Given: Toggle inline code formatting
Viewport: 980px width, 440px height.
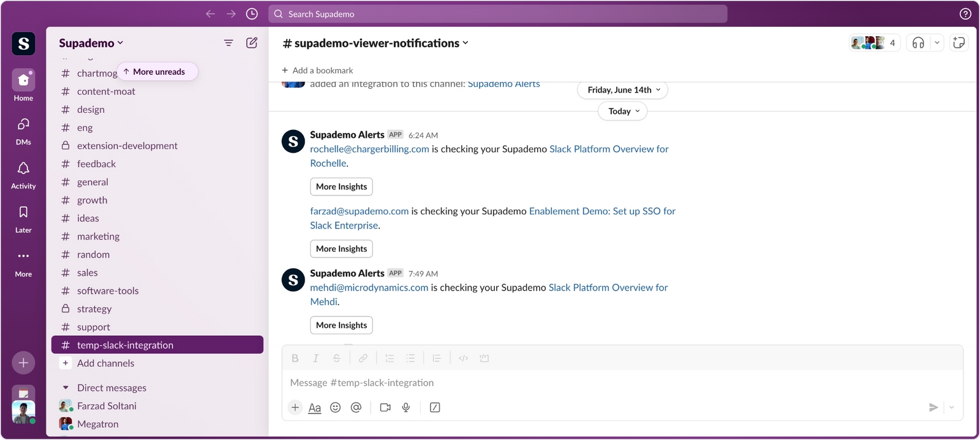Looking at the screenshot, I should coord(464,358).
